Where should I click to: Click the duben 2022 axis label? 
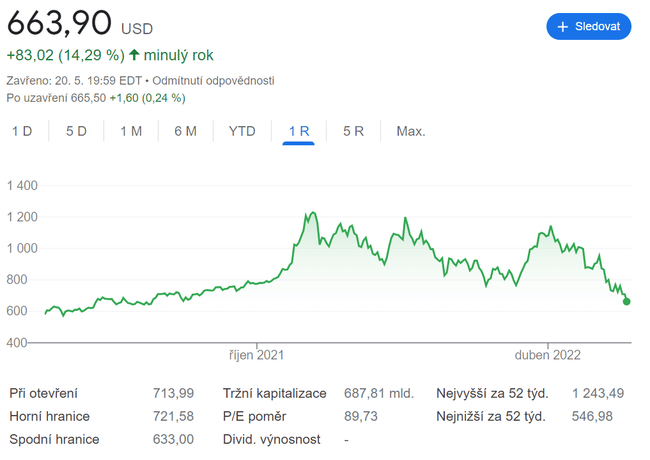547,354
